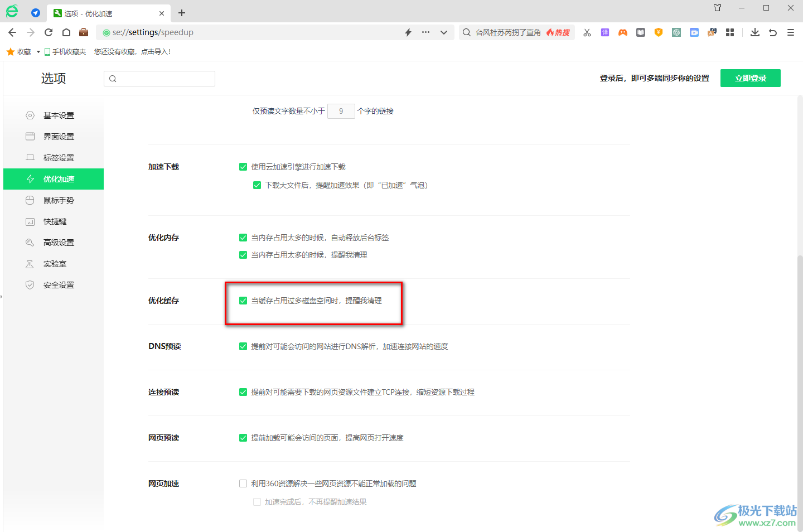Open the orange shield extension

click(x=659, y=32)
